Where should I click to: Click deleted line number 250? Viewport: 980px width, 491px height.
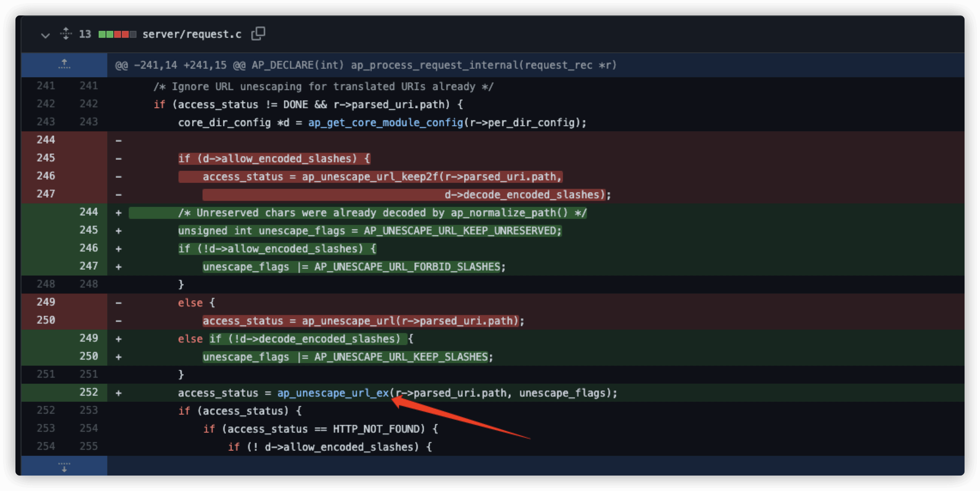point(45,320)
